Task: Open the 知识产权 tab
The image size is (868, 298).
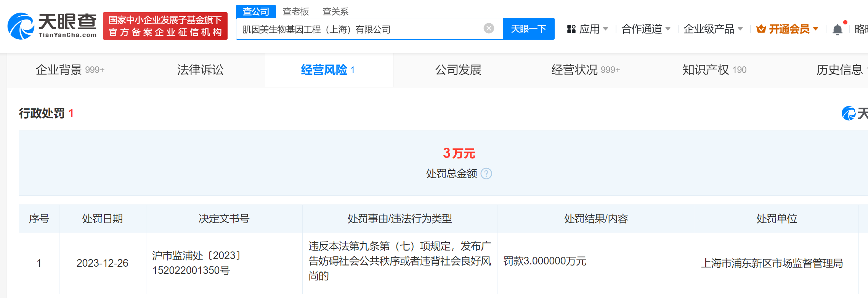Action: (x=714, y=70)
